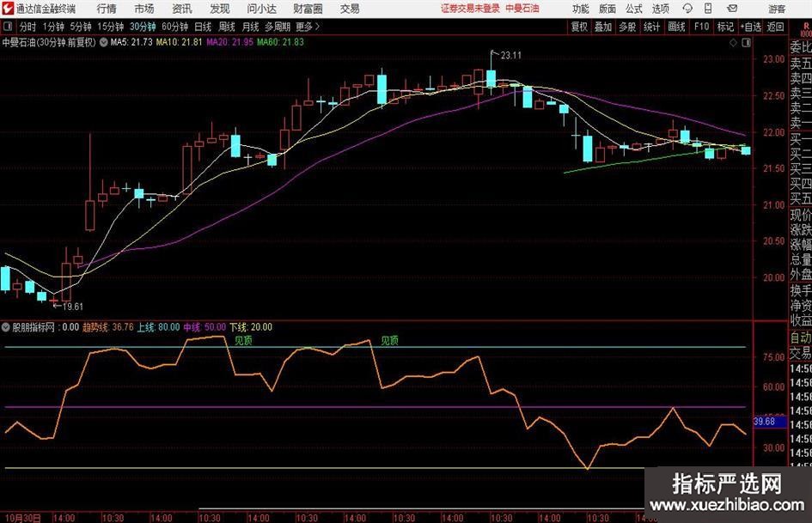Screen dimensions: 812x523
Task: Switch to 月线 monthly chart tab
Action: pyautogui.click(x=250, y=27)
